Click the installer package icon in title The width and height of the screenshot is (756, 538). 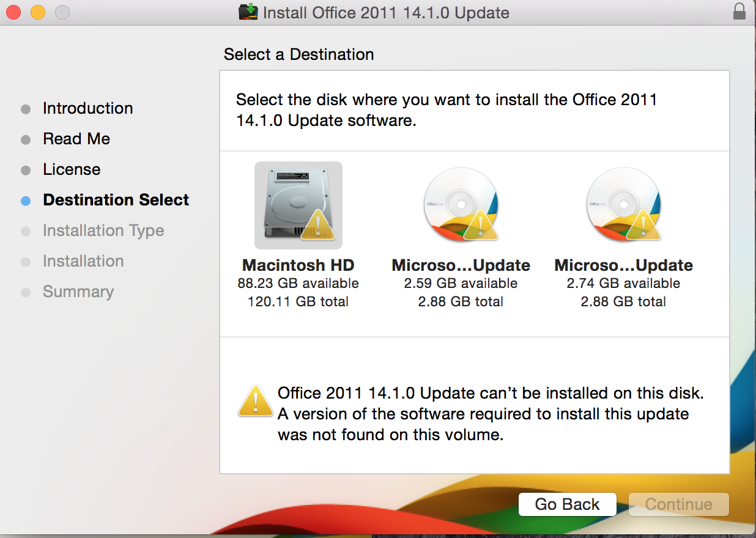coord(248,12)
